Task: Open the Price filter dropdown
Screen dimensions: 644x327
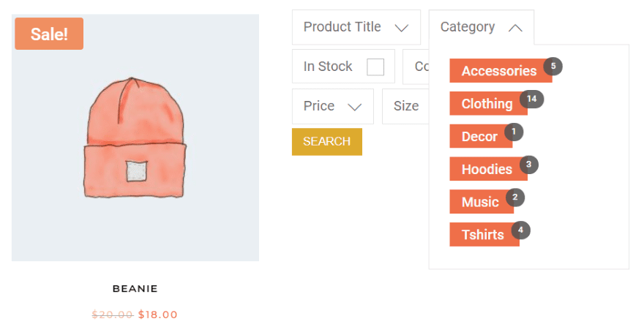Action: pos(332,106)
